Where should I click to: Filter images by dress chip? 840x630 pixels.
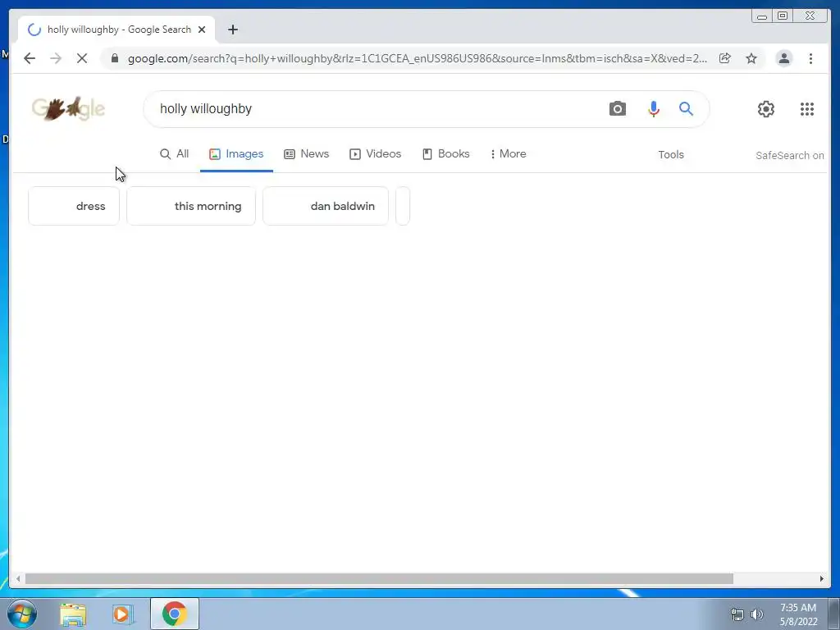[74, 206]
